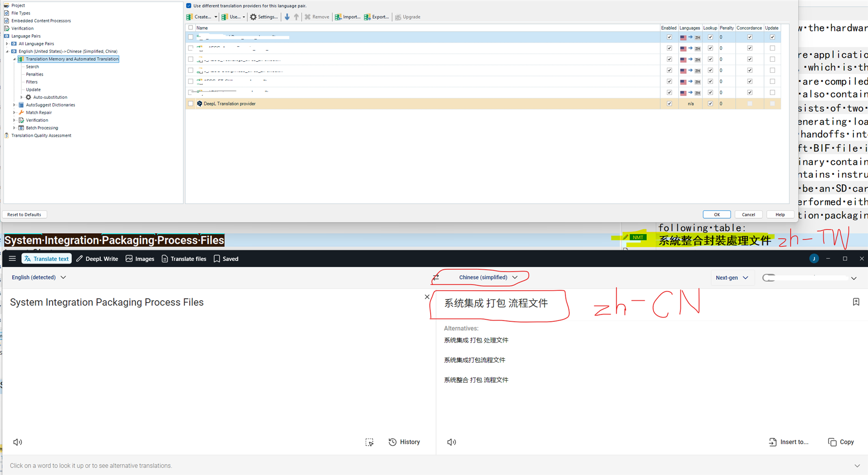Move provider down with blue arrow

pyautogui.click(x=287, y=17)
